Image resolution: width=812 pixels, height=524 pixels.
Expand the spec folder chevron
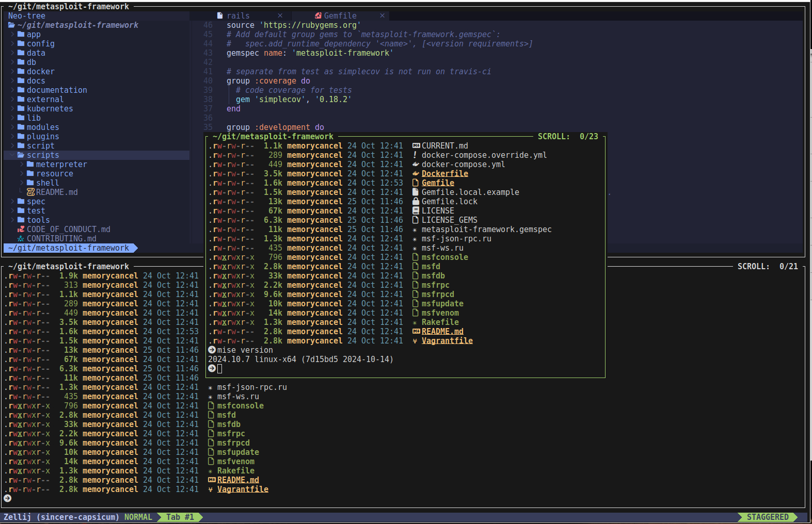click(x=13, y=202)
